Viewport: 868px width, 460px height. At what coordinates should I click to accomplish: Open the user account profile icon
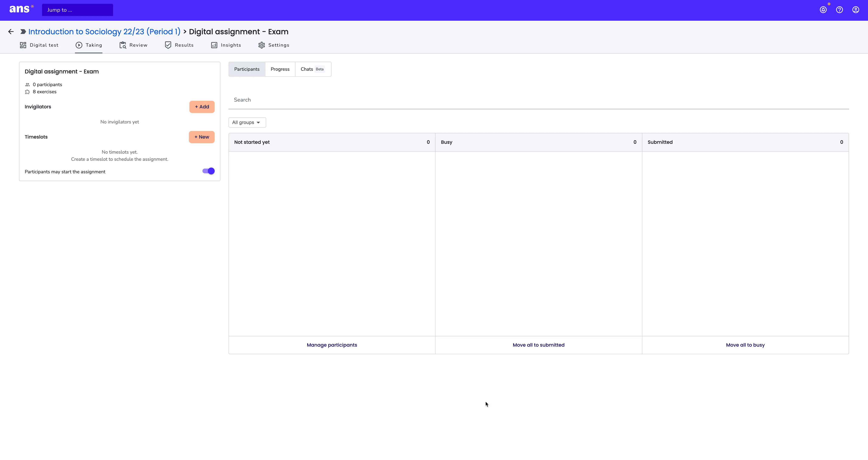pos(855,10)
